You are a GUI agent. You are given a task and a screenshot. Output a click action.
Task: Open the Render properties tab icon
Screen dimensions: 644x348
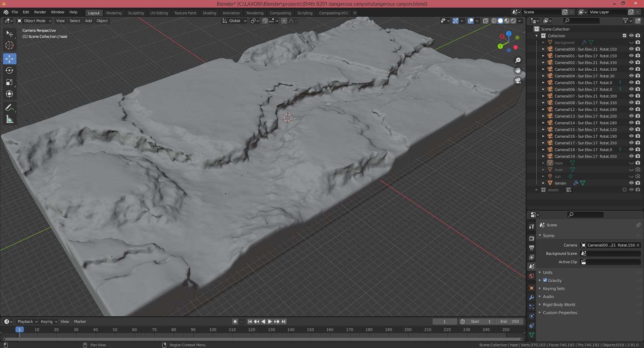click(531, 238)
